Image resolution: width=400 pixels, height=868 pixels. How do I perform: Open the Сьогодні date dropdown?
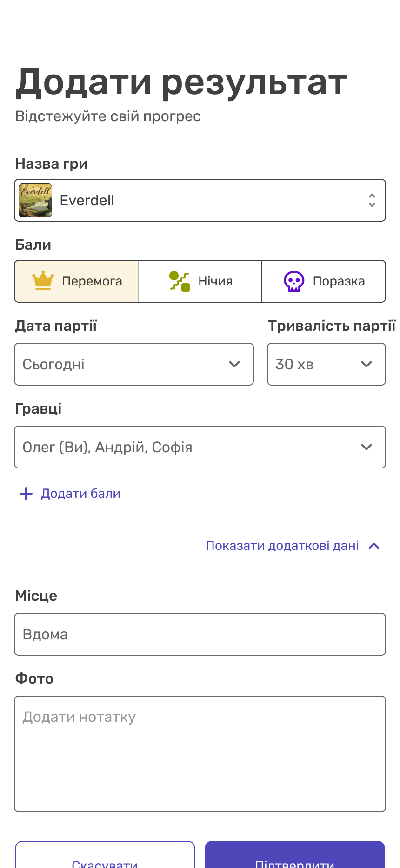(x=134, y=364)
